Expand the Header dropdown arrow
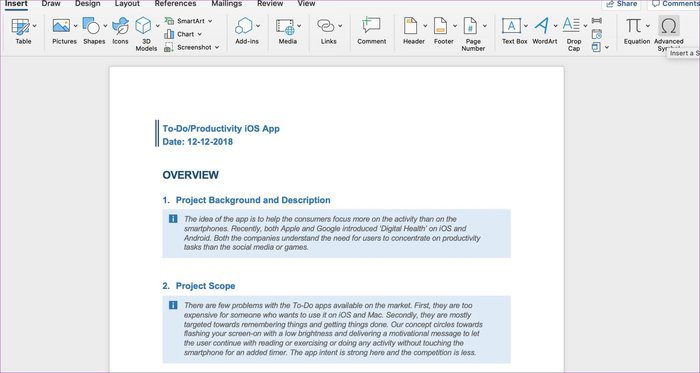 [425, 26]
